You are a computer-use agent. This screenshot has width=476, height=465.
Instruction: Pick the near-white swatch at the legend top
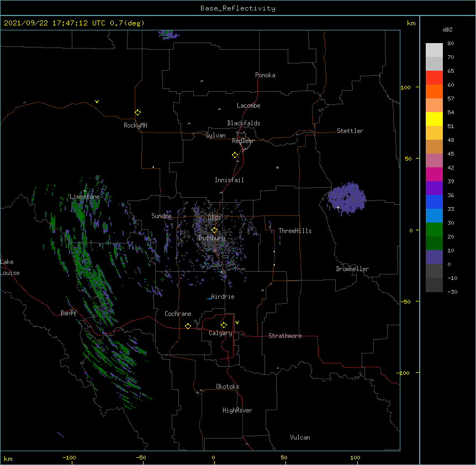point(434,50)
